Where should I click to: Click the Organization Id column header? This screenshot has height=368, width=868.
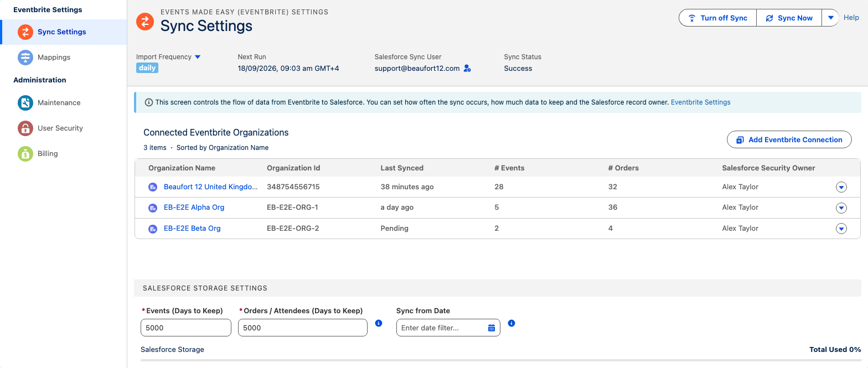(293, 168)
